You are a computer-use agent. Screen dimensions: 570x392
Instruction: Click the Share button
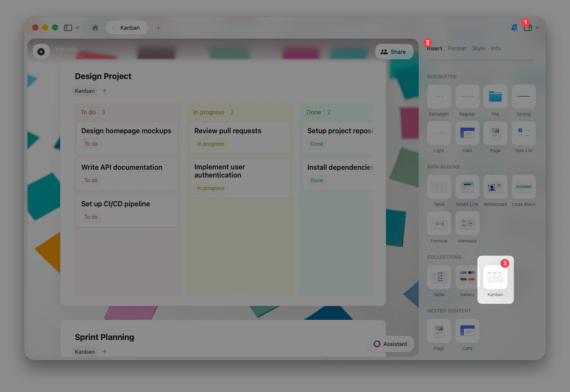click(x=394, y=52)
